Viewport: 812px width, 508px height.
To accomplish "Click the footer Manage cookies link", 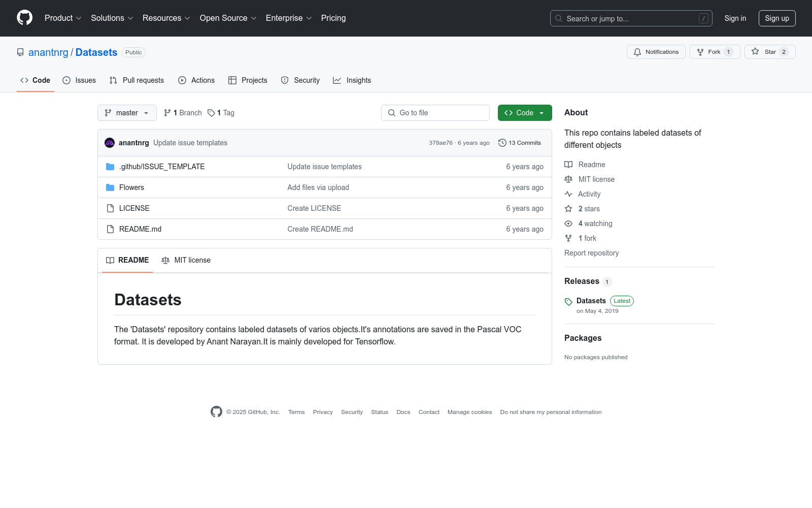I will pyautogui.click(x=469, y=412).
